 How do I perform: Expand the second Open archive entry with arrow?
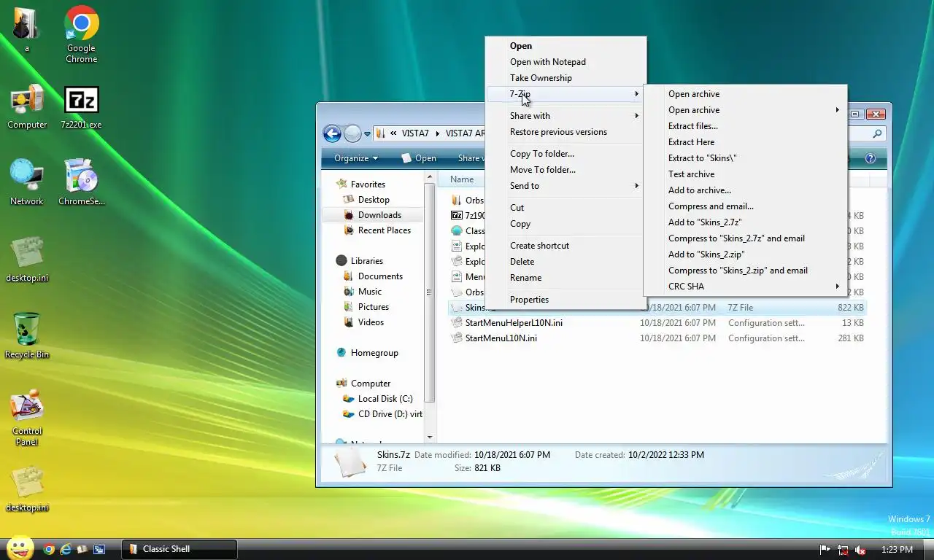(744, 110)
